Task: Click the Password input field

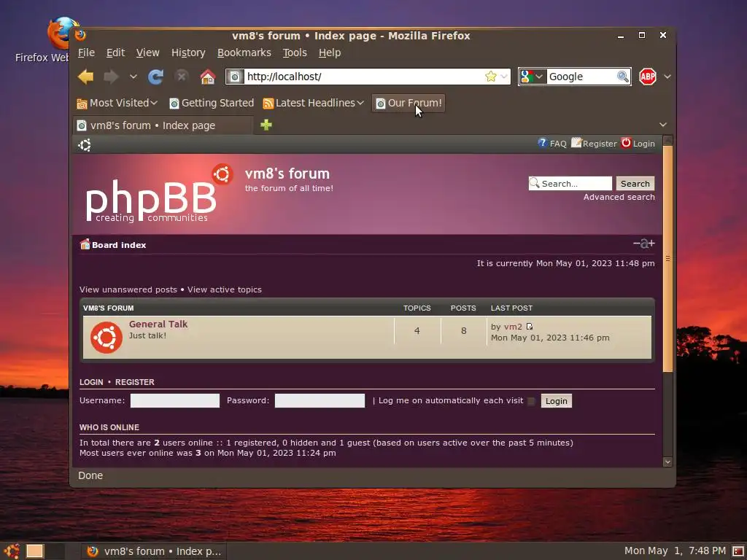Action: (x=320, y=400)
